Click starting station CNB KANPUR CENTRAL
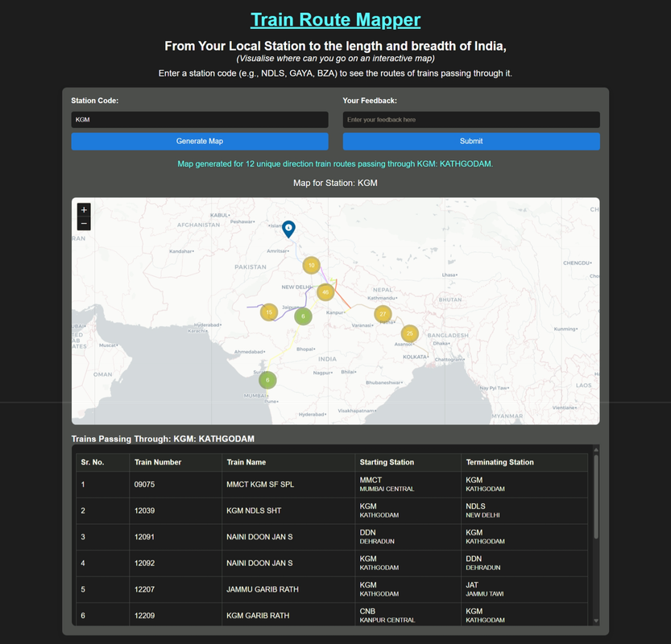Image resolution: width=671 pixels, height=644 pixels. (x=387, y=616)
